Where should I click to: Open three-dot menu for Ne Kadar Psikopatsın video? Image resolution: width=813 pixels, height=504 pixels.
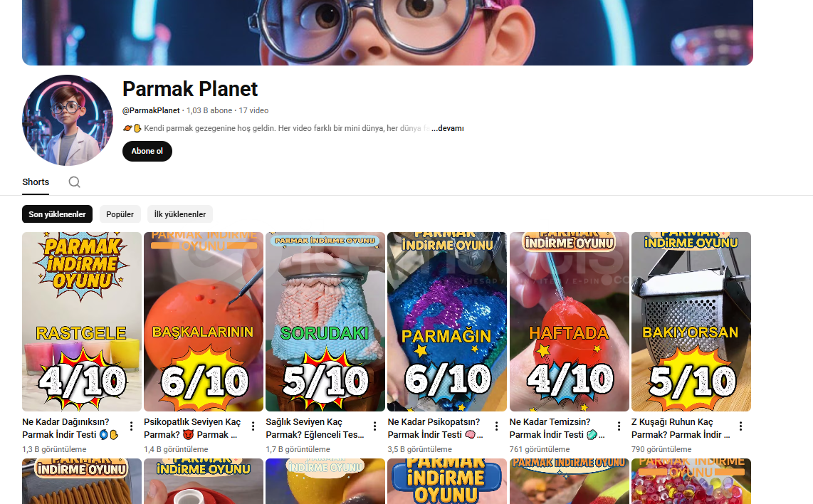pos(497,426)
